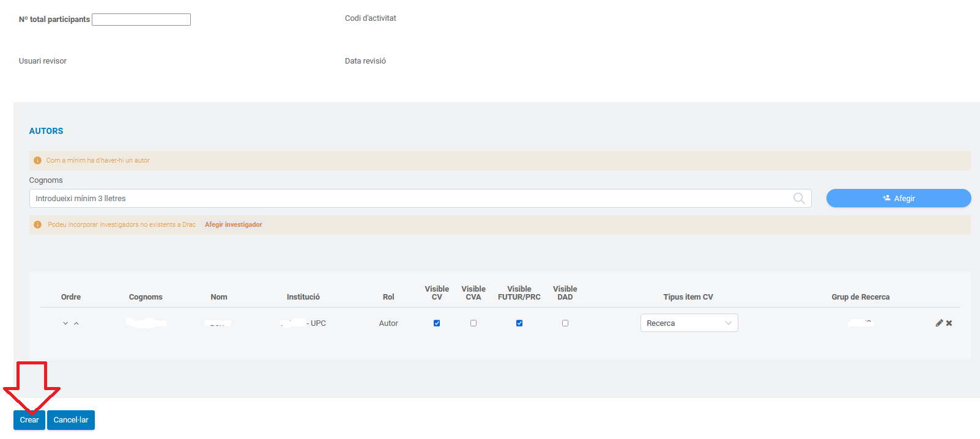Click the info icon beside the minimum-author warning

pyautogui.click(x=37, y=160)
